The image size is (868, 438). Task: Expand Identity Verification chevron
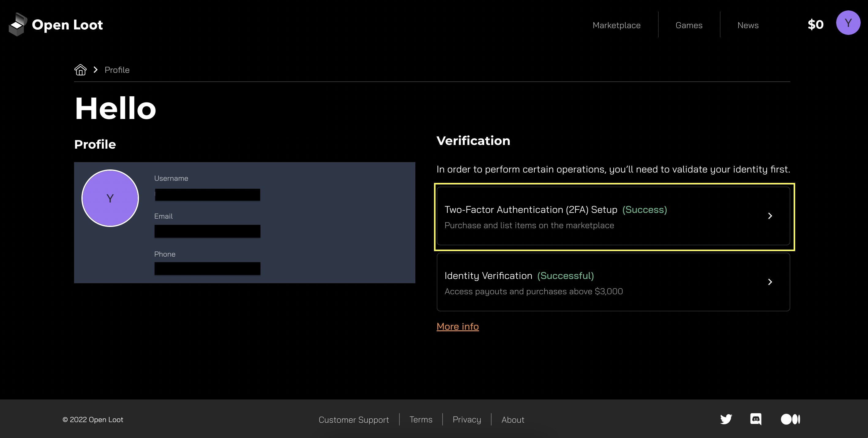click(770, 282)
